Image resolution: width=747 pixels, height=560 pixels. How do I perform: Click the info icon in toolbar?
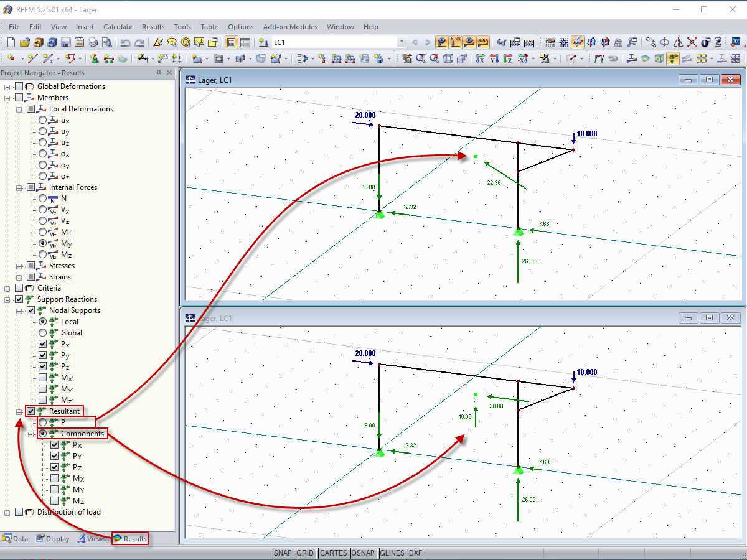706,42
